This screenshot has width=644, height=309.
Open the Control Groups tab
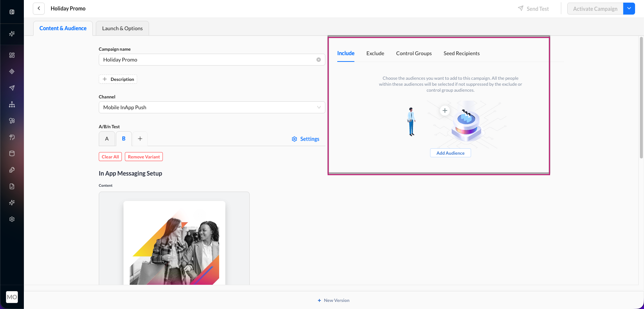(414, 53)
